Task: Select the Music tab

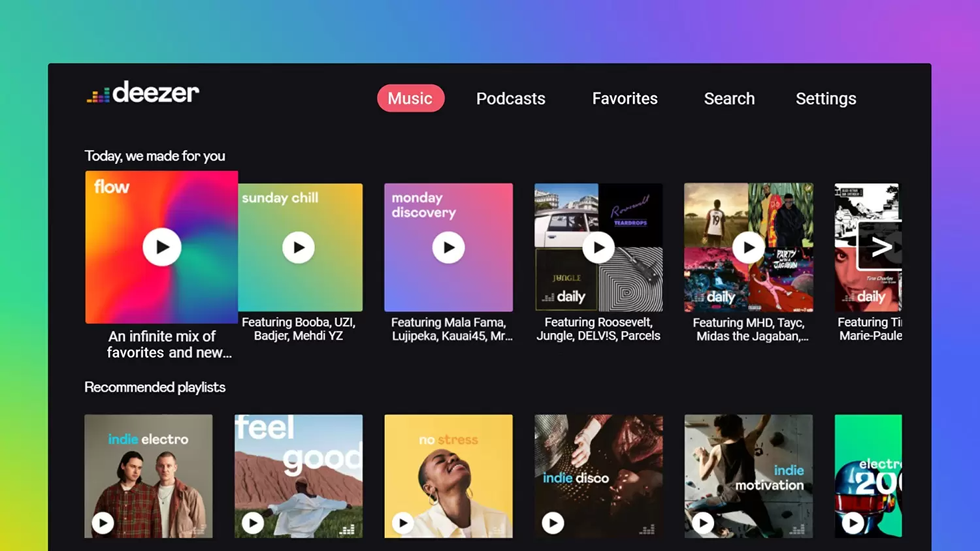Action: point(410,99)
